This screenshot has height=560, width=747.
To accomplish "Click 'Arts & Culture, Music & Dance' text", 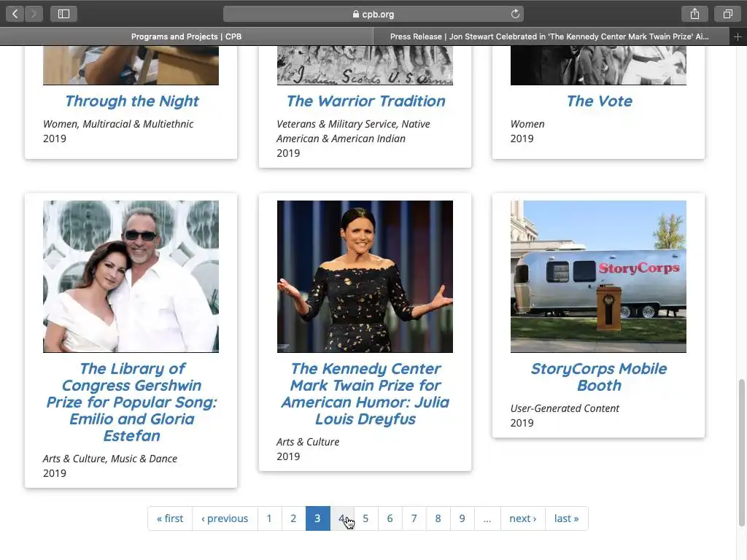I will [110, 459].
